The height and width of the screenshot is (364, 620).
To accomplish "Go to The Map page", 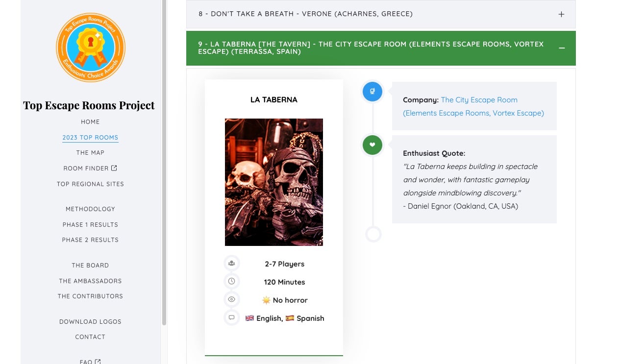I will point(90,153).
